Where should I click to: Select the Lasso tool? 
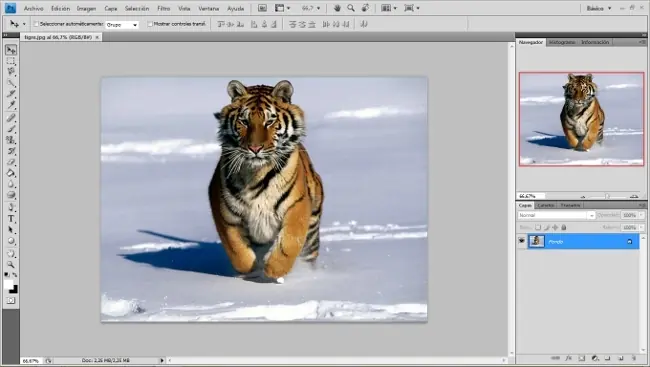[x=11, y=72]
